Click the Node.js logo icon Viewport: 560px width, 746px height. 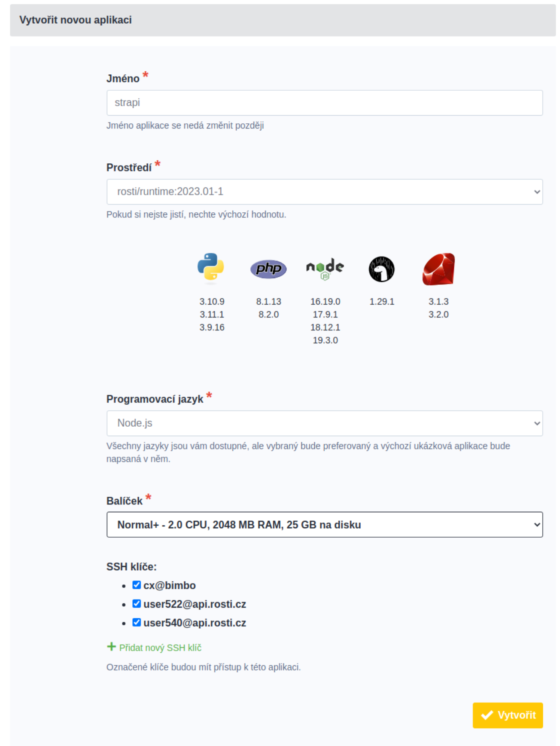coord(325,269)
